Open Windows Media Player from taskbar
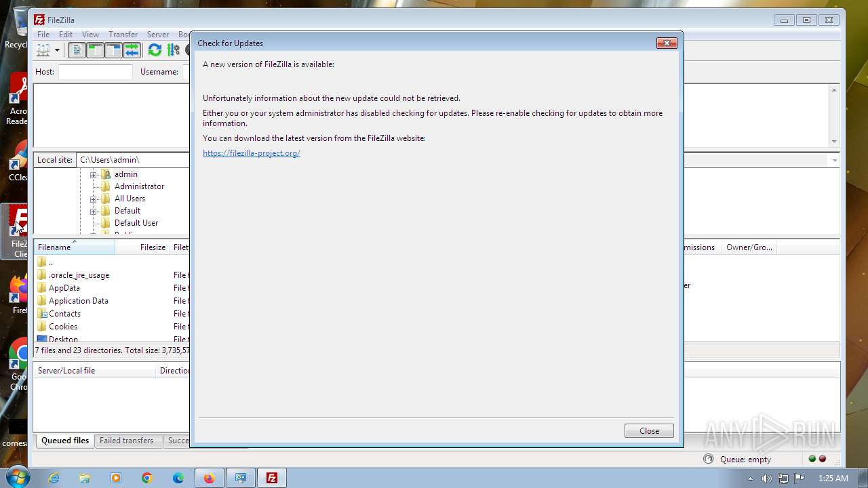This screenshot has height=488, width=868. (116, 478)
